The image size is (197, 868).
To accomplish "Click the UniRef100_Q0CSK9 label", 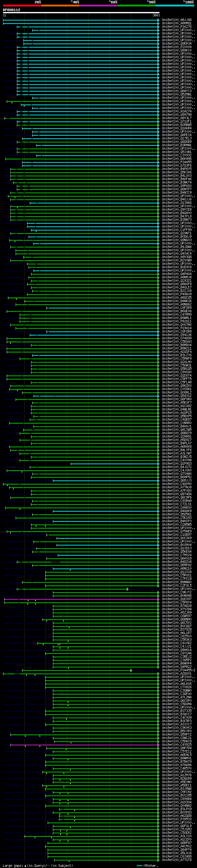I will point(176,538).
